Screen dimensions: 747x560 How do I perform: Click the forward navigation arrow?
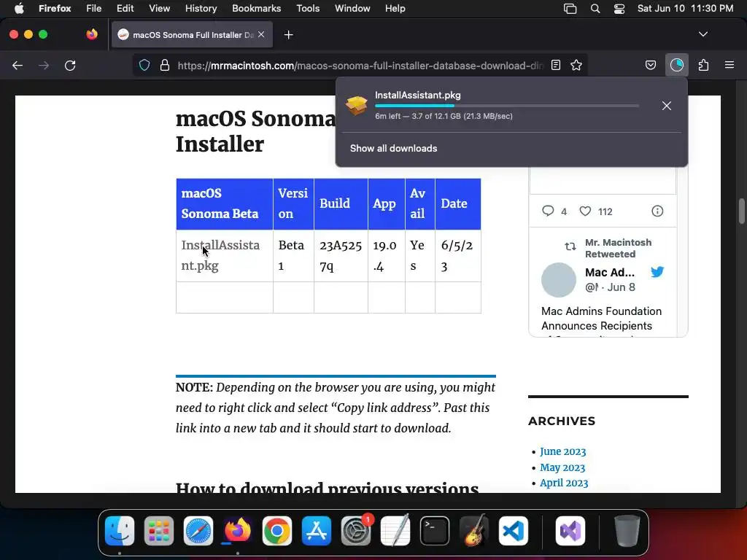[43, 65]
